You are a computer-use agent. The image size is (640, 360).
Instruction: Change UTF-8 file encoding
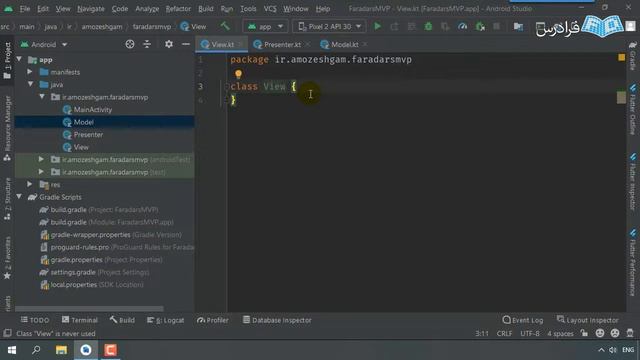(x=529, y=333)
